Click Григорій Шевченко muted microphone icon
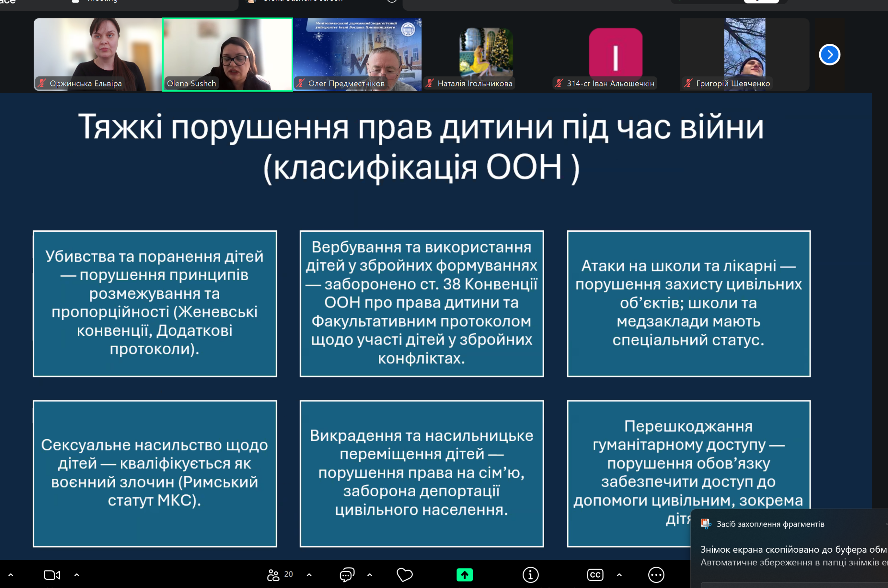Viewport: 888px width, 588px height. coord(688,83)
